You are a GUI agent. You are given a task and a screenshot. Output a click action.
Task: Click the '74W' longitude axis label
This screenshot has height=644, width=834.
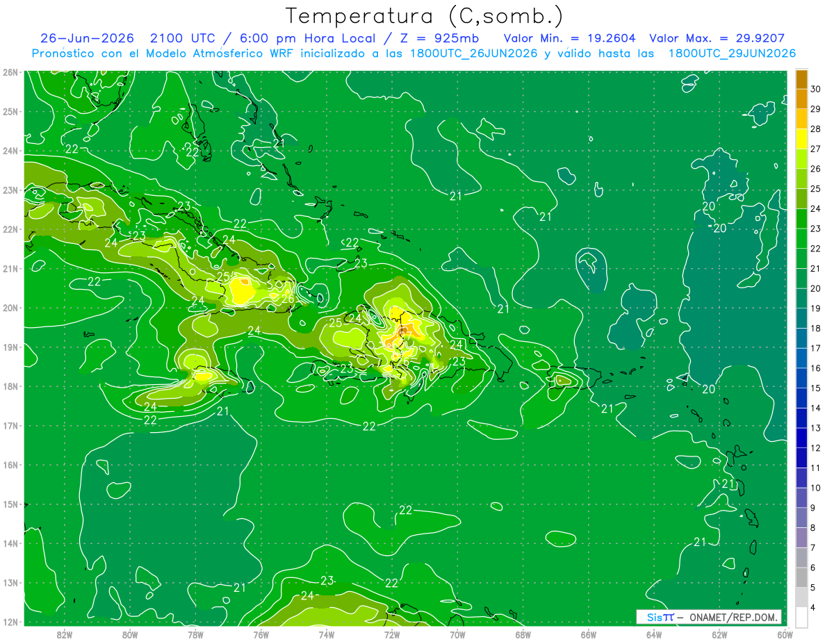(327, 634)
